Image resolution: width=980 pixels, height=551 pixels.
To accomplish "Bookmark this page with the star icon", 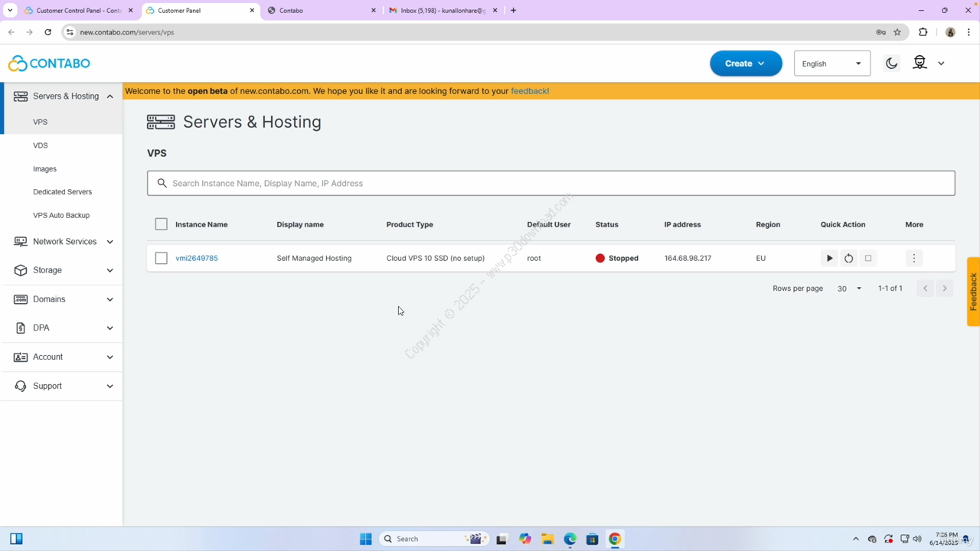I will [897, 32].
